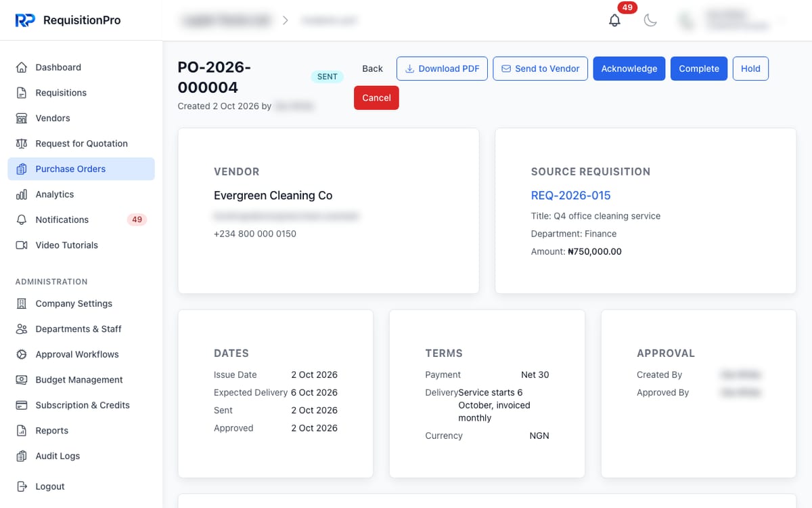This screenshot has height=508, width=812.
Task: Click Expected Delivery date 6 Oct 2026
Action: (314, 392)
